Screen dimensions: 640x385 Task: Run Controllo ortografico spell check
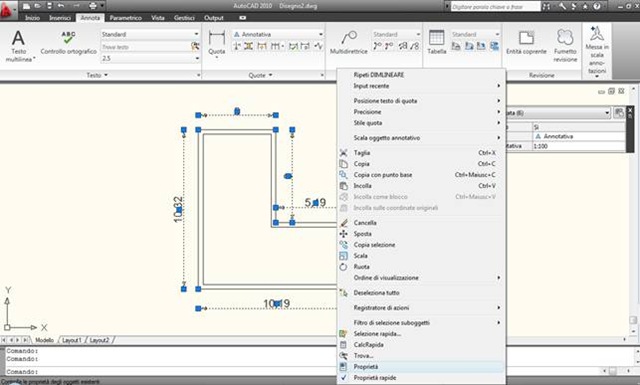tap(69, 43)
